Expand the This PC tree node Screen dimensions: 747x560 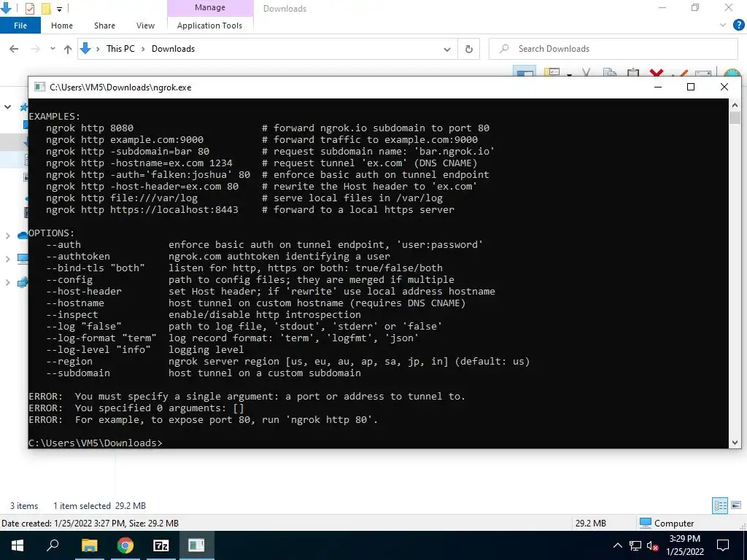point(7,259)
